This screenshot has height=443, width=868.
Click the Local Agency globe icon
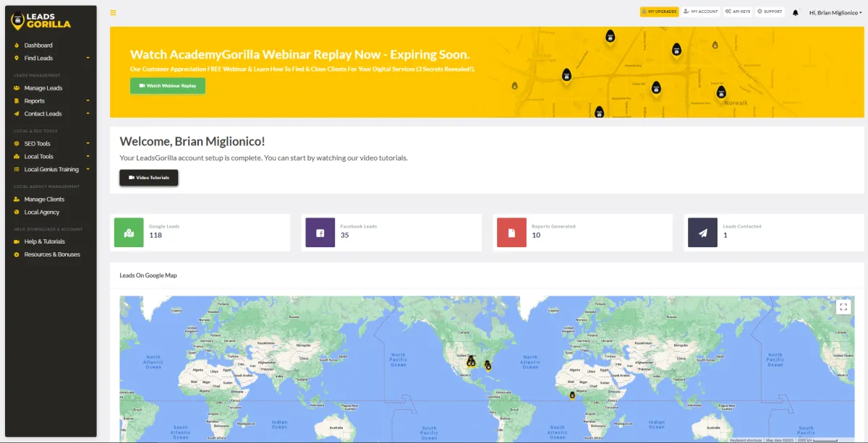pos(17,212)
